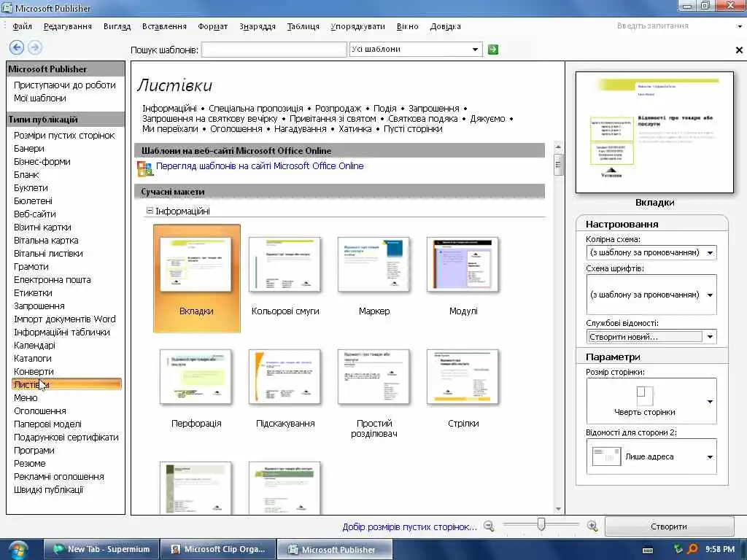
Task: Click the scroll down arrow of template list
Action: (558, 509)
